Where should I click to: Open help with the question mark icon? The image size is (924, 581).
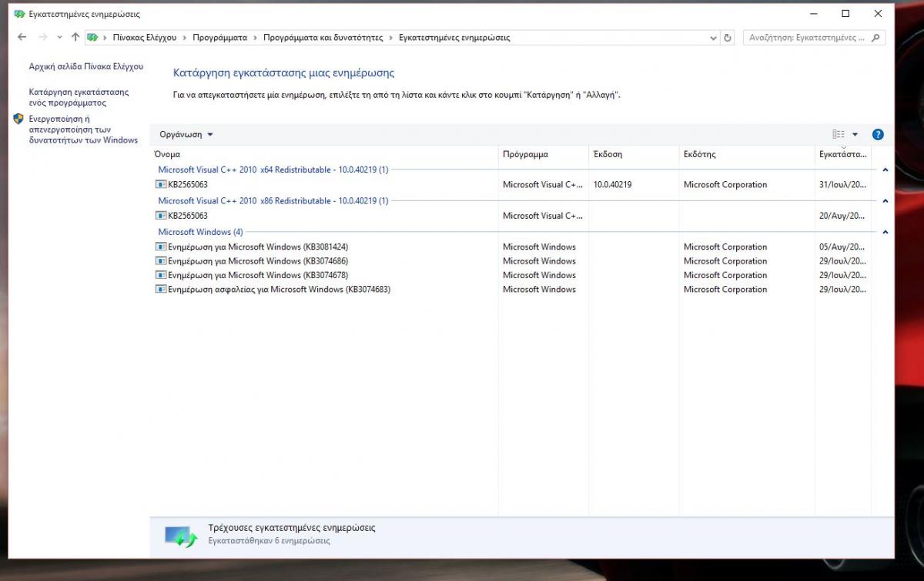tap(878, 134)
